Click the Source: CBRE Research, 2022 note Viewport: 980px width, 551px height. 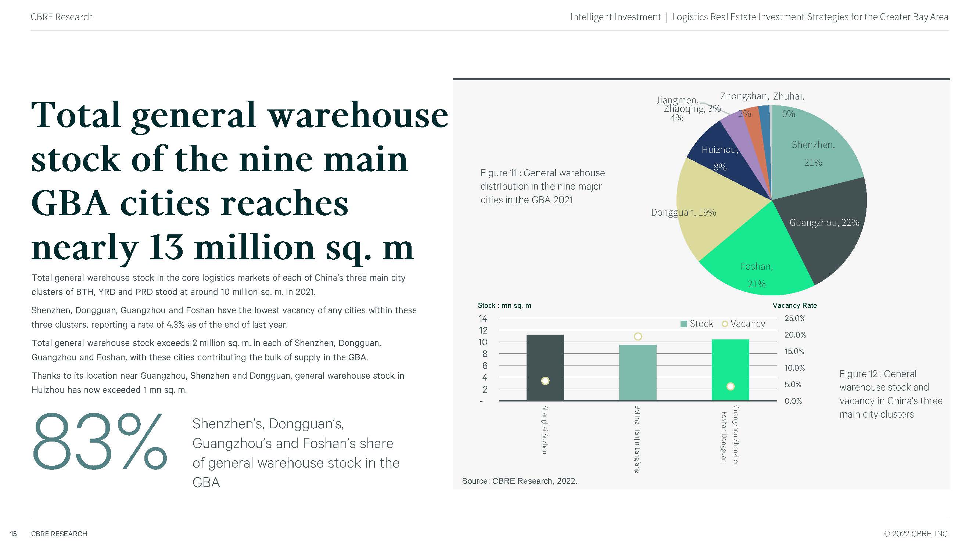pos(519,480)
